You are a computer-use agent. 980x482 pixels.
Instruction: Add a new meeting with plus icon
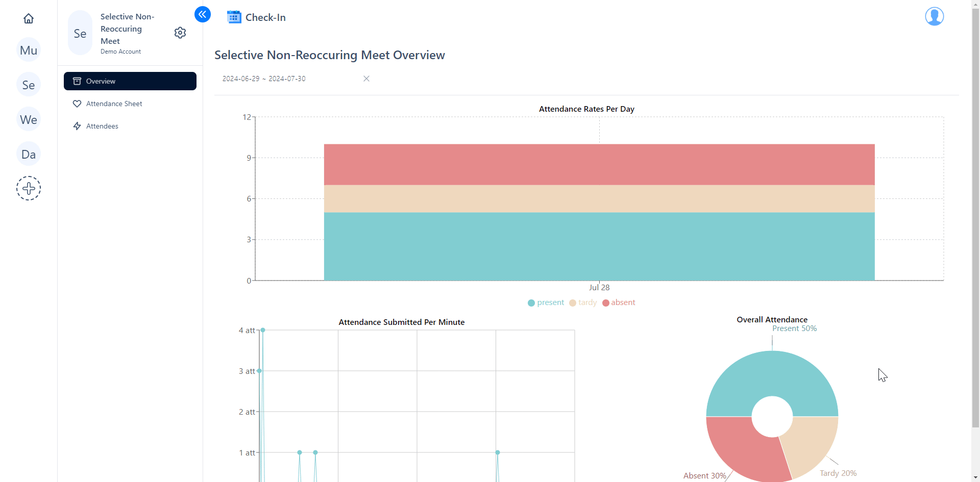[x=29, y=188]
